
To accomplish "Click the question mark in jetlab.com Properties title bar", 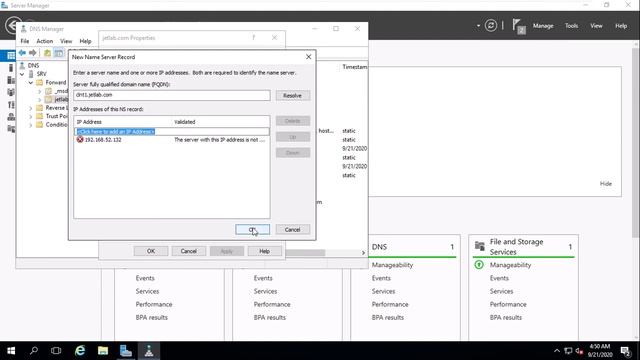I will click(253, 38).
